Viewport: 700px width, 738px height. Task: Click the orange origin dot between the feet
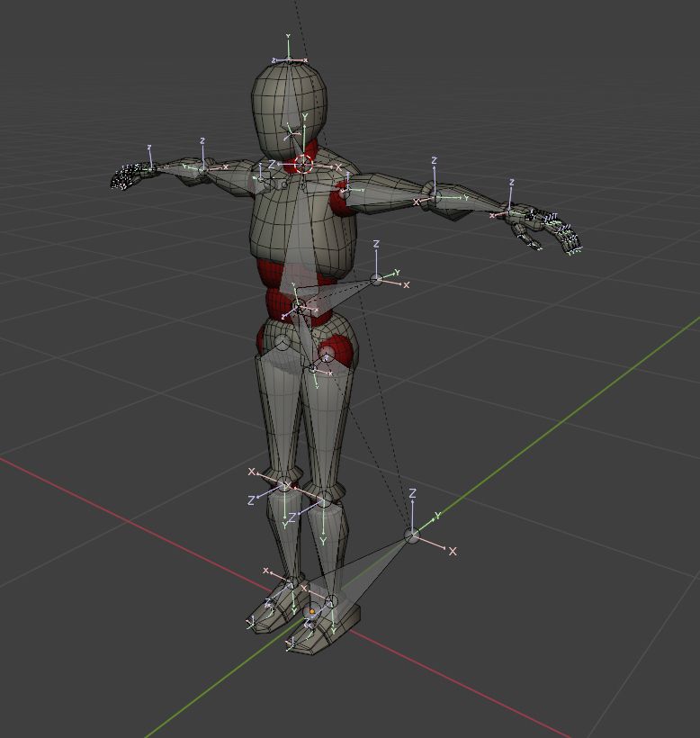click(311, 611)
